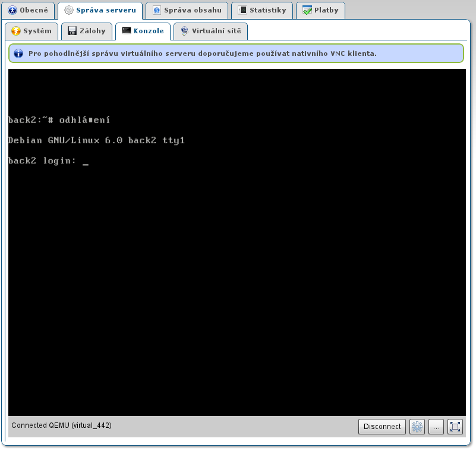476x451 pixels.
Task: Click 'Debian GNU/Linux 6.0 back2 tty1' line
Action: (x=96, y=140)
